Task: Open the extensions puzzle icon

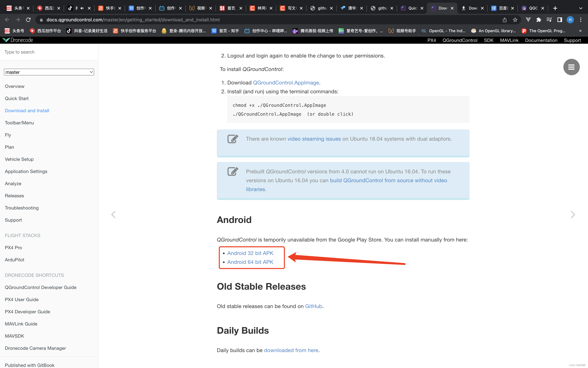Action: pos(539,20)
